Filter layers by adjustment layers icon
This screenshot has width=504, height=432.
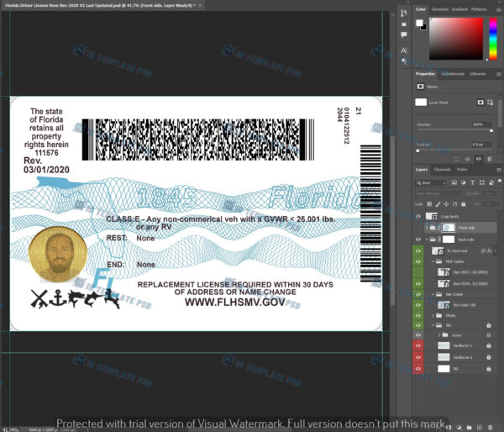point(463,182)
